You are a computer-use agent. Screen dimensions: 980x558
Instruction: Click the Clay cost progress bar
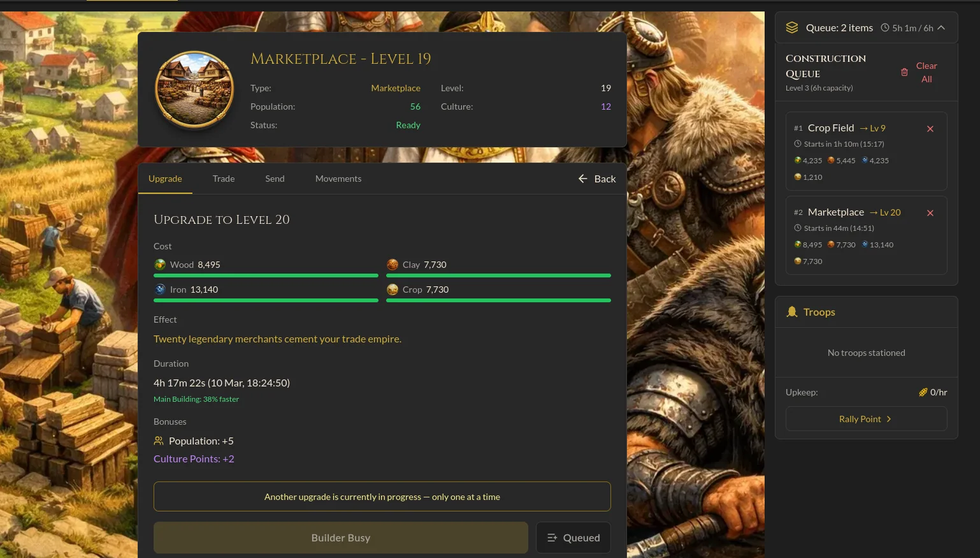point(498,275)
